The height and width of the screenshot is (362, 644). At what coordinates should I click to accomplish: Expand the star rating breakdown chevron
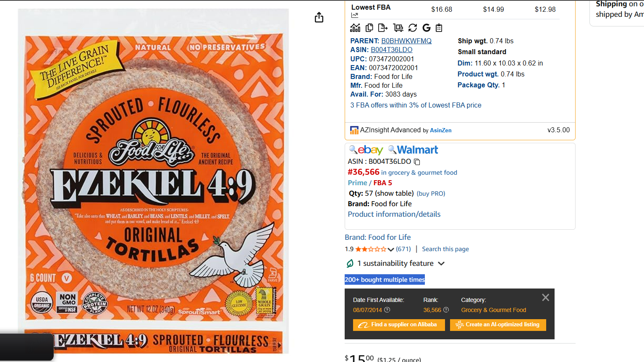[x=391, y=249]
